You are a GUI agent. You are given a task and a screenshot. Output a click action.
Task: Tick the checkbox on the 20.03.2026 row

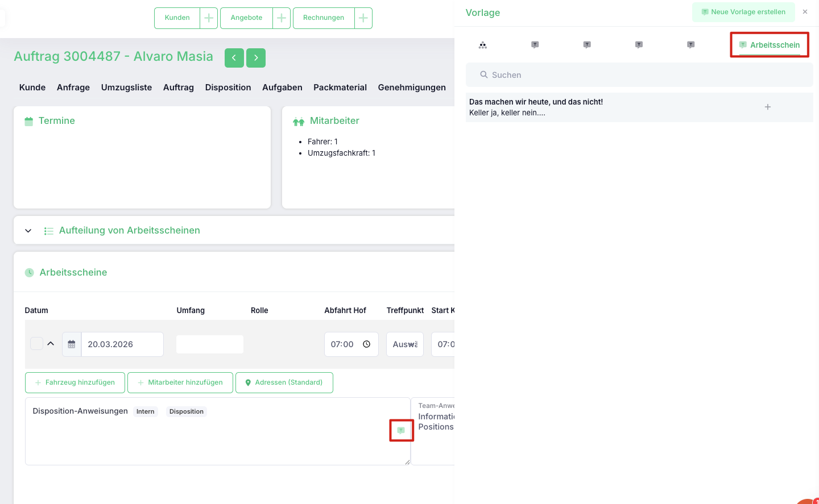36,344
